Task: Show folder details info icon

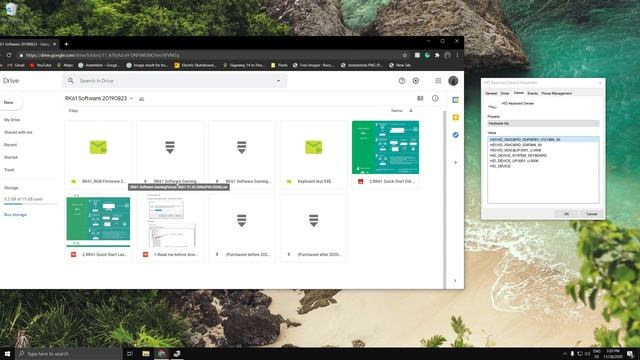Action: coord(435,98)
